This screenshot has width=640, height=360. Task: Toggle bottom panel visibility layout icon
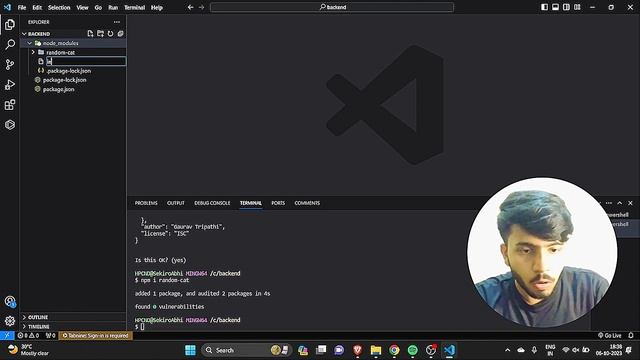coord(556,7)
